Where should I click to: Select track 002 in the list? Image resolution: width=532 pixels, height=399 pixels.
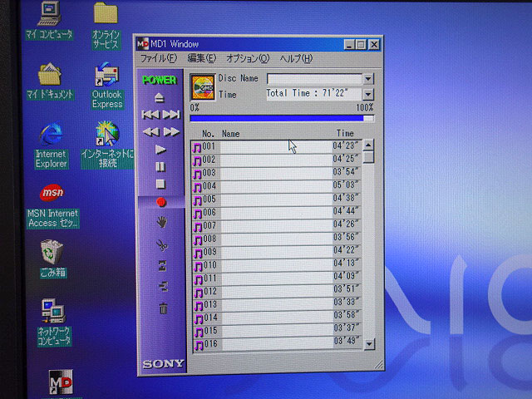[x=276, y=160]
